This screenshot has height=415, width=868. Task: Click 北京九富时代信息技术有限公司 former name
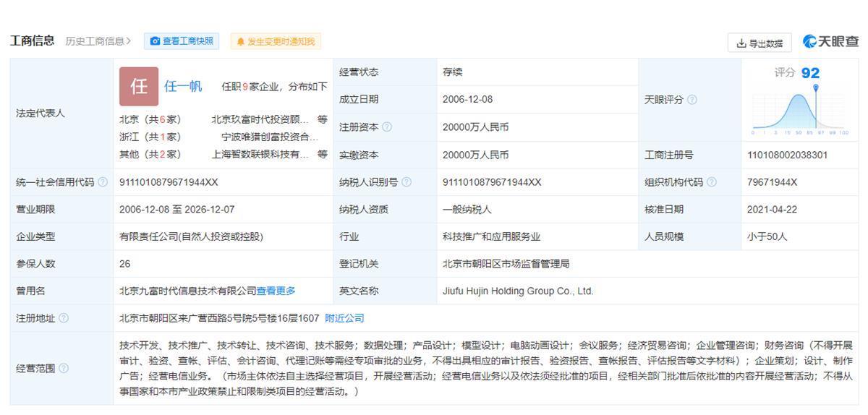point(188,291)
